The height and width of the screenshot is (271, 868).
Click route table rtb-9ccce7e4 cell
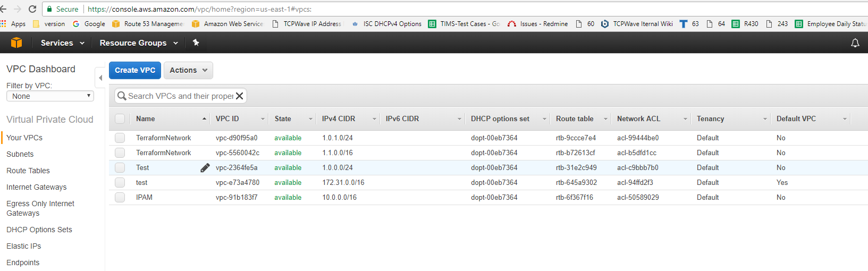[576, 138]
